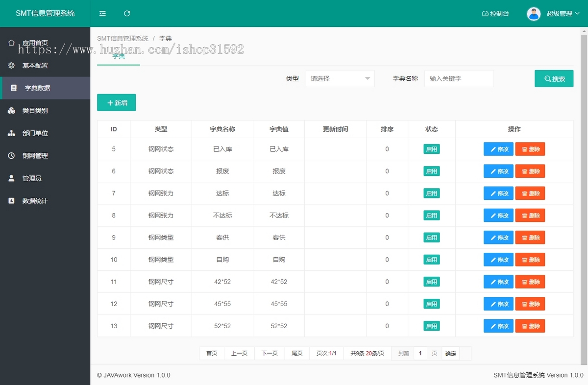Viewport: 588px width, 385px height.
Task: Toggle 启用 status for row ID 13
Action: point(432,325)
